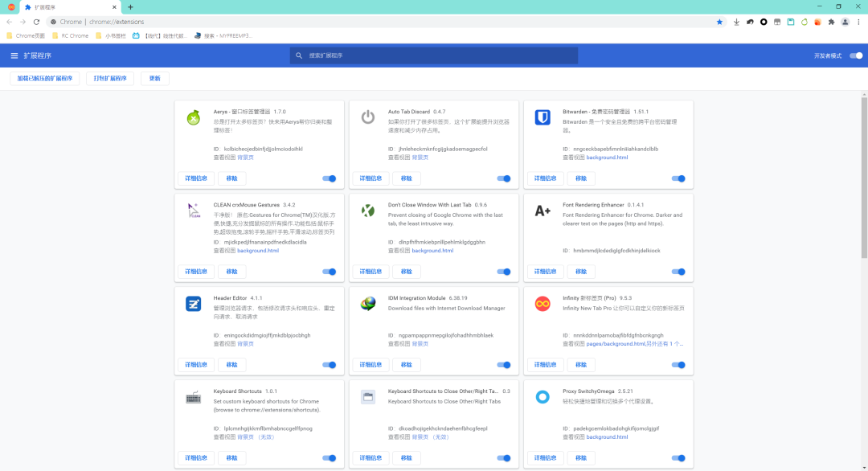The height and width of the screenshot is (471, 868).
Task: Reload the extensions page
Action: point(36,23)
